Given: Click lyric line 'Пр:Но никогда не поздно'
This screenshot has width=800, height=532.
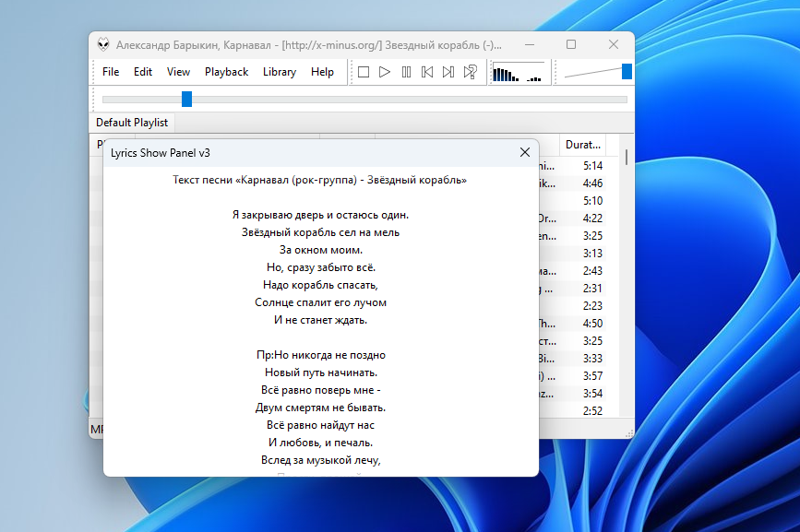Looking at the screenshot, I should click(x=320, y=355).
